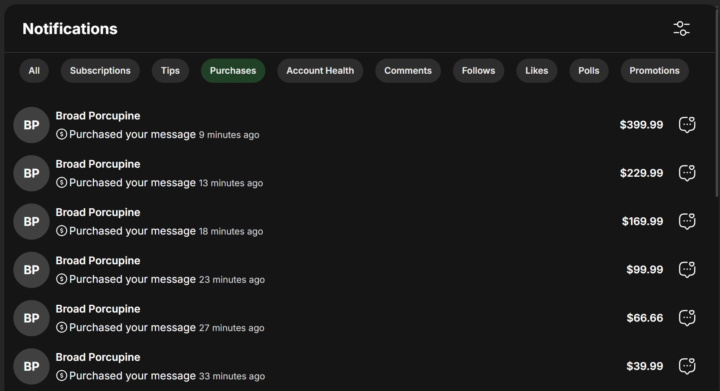720x391 pixels.
Task: Switch to Follows filter
Action: [478, 71]
